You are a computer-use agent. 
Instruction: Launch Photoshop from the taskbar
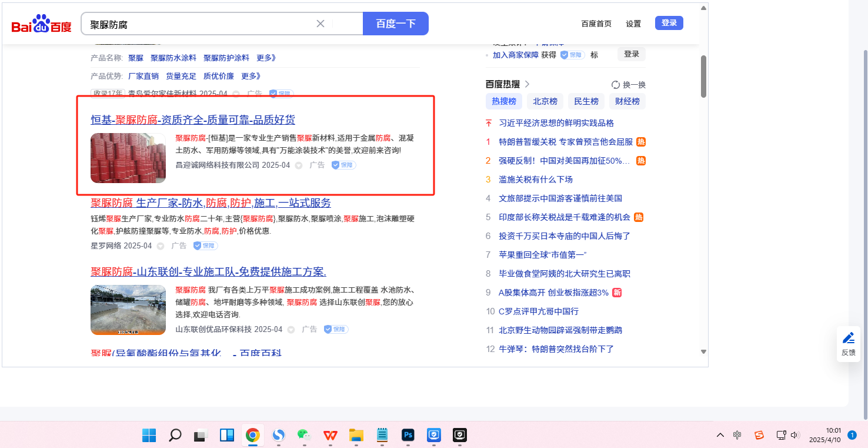[408, 435]
